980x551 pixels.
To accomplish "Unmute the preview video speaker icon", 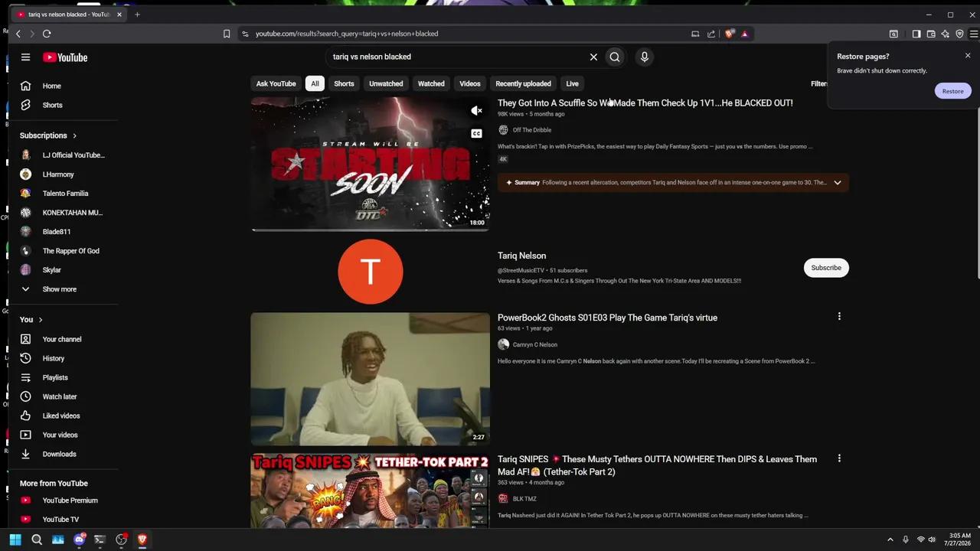I will pos(476,111).
